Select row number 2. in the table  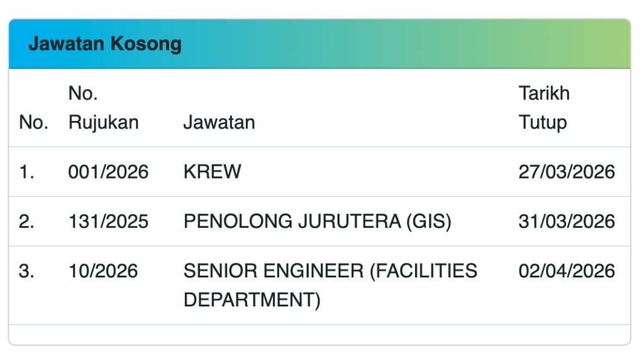pyautogui.click(x=27, y=221)
